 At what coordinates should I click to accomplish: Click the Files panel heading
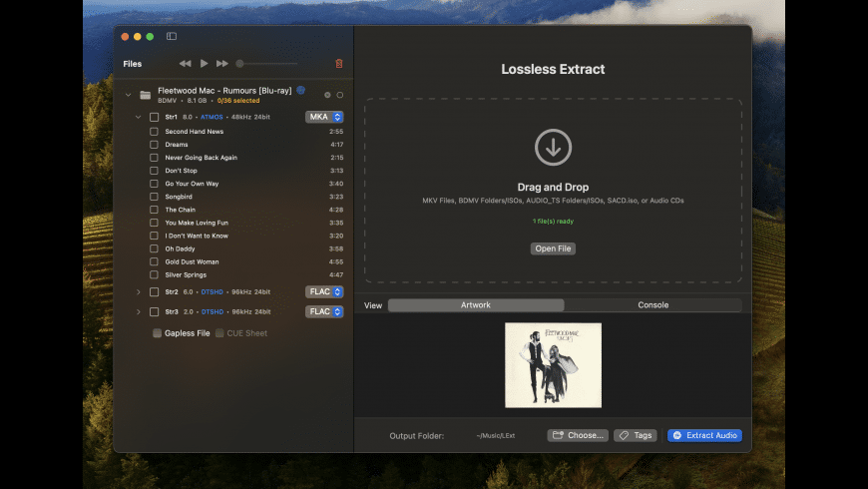coord(133,64)
